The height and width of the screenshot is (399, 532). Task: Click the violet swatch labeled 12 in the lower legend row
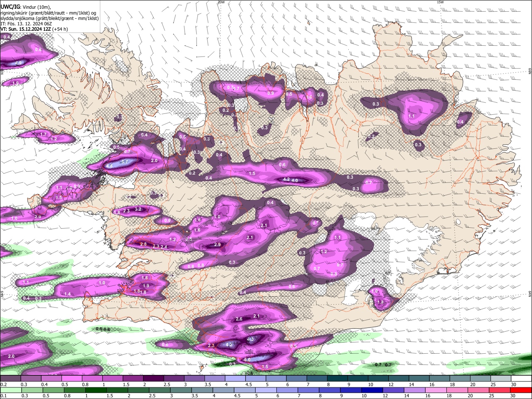[393, 390]
